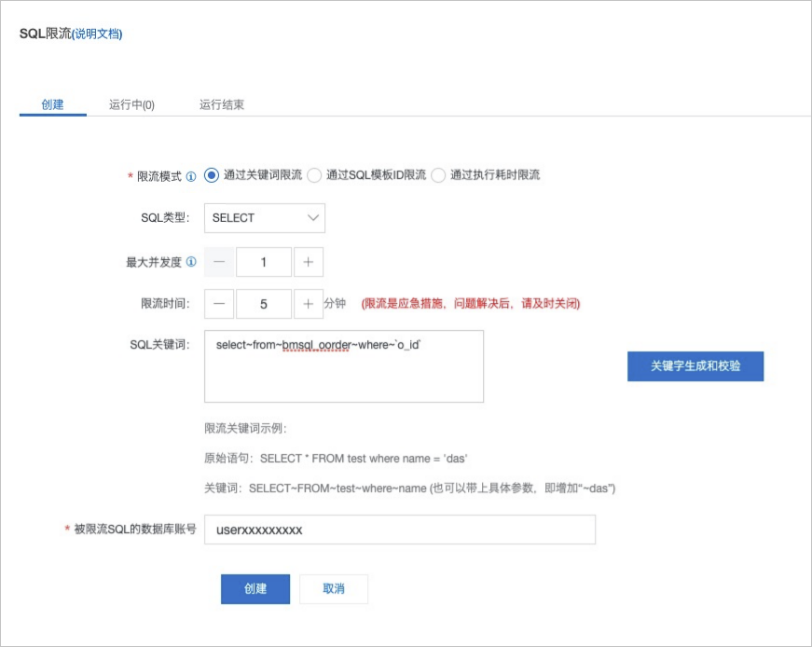Switch to the 创建 tab
The width and height of the screenshot is (812, 647).
point(52,104)
